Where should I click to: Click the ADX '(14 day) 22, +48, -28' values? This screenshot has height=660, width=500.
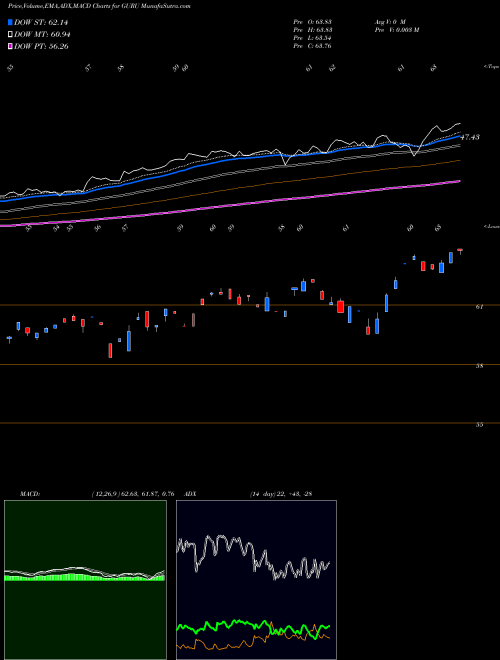click(x=281, y=494)
